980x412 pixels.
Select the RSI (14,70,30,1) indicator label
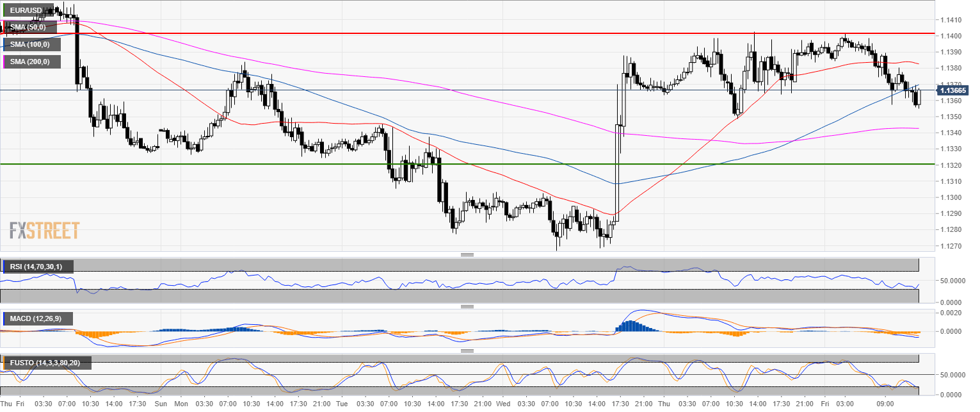[x=40, y=266]
